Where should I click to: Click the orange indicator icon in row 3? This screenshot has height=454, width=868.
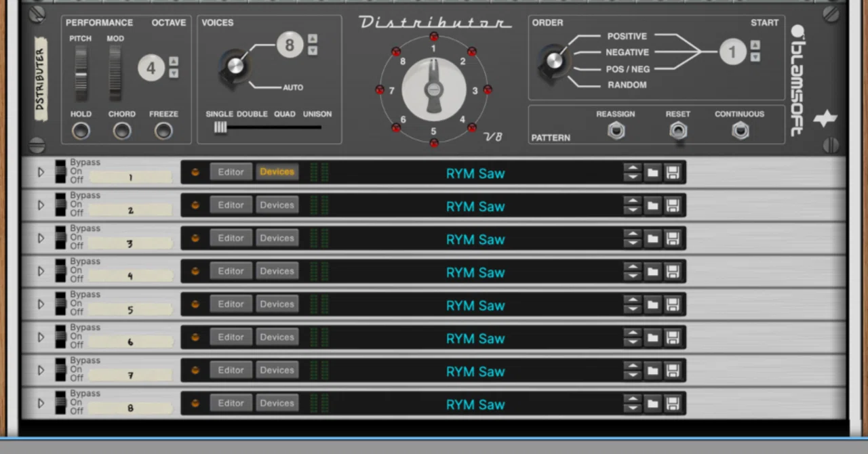click(195, 239)
